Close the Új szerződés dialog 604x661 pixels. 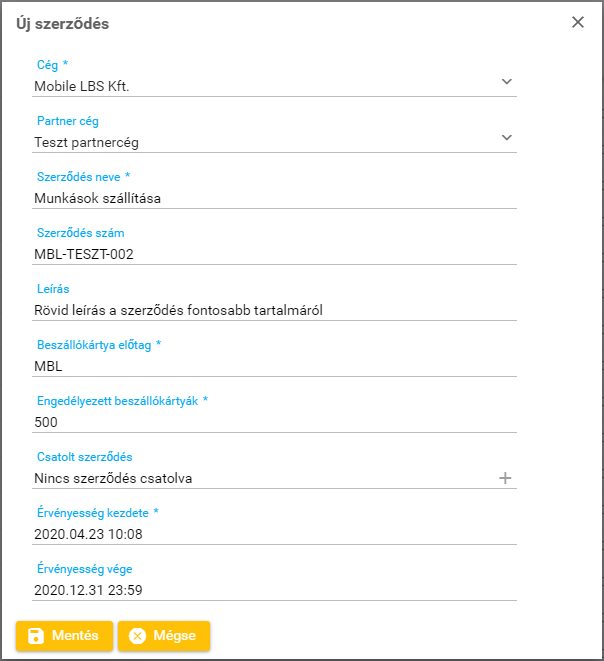(x=578, y=22)
